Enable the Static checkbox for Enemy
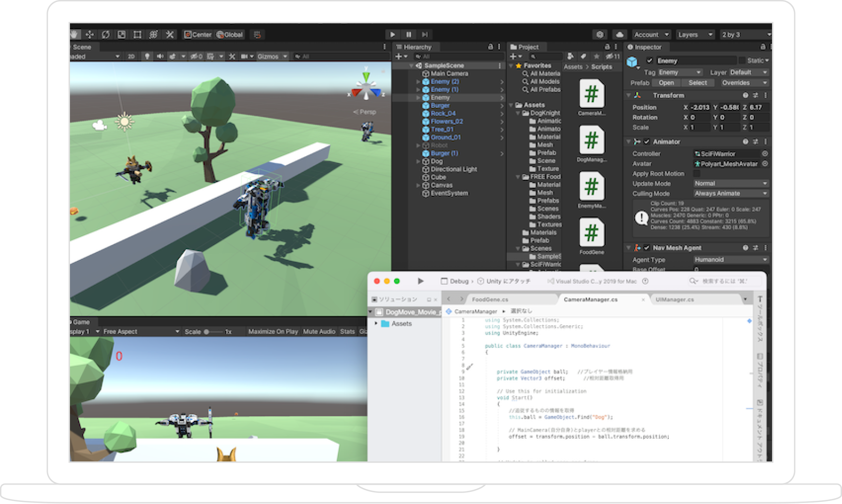842x504 pixels. 743,61
